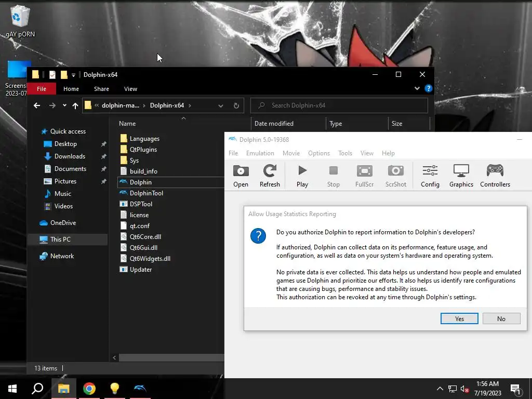The height and width of the screenshot is (399, 532).
Task: Select the DolphinTool executable
Action: [141, 193]
